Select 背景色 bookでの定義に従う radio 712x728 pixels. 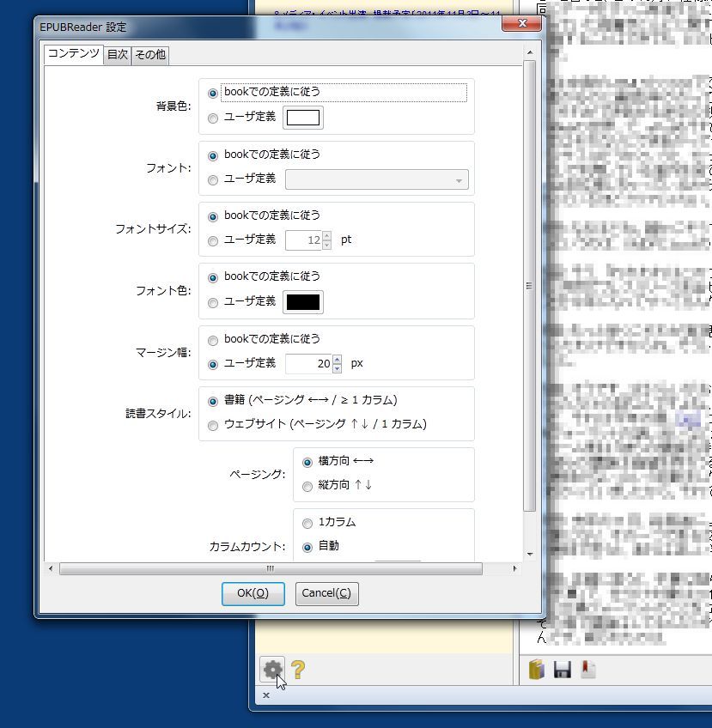click(x=213, y=93)
